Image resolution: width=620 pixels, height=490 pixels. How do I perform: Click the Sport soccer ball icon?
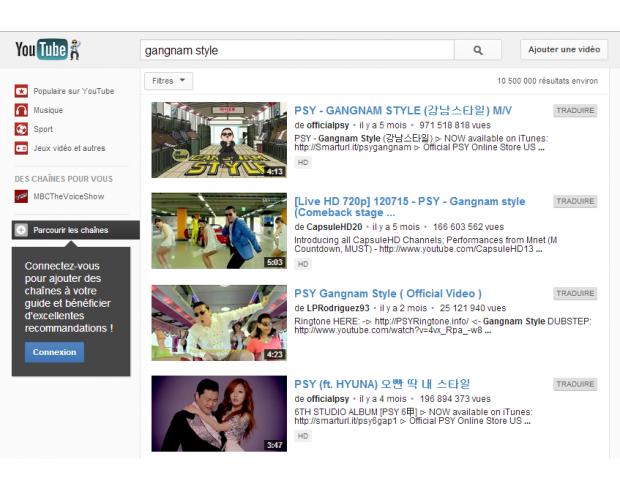[x=21, y=129]
